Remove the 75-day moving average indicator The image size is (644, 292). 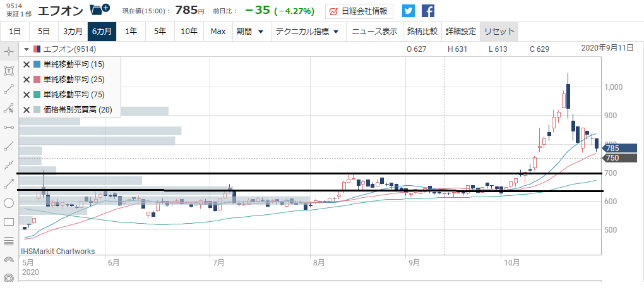coord(27,95)
